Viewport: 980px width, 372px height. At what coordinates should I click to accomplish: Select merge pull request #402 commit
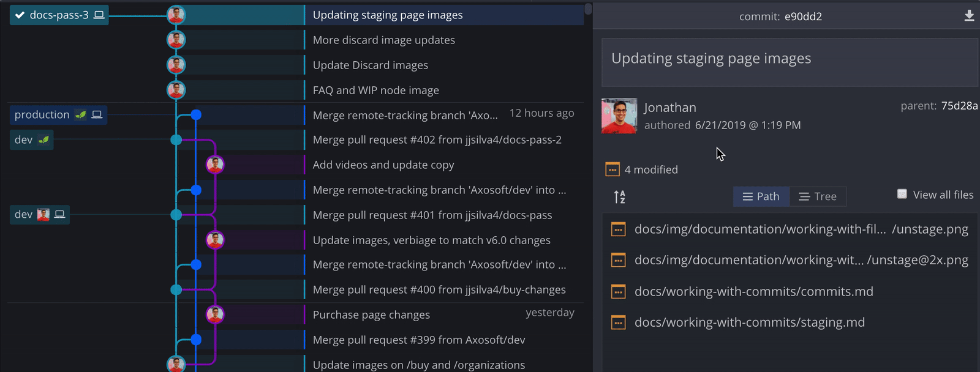437,139
